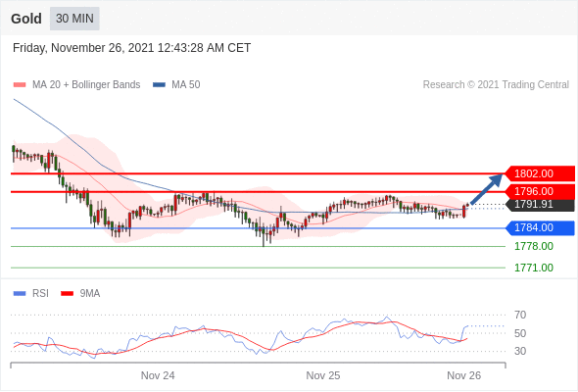This screenshot has height=392, width=578.
Task: Select the 1784.00 pivot price tag
Action: click(x=539, y=228)
